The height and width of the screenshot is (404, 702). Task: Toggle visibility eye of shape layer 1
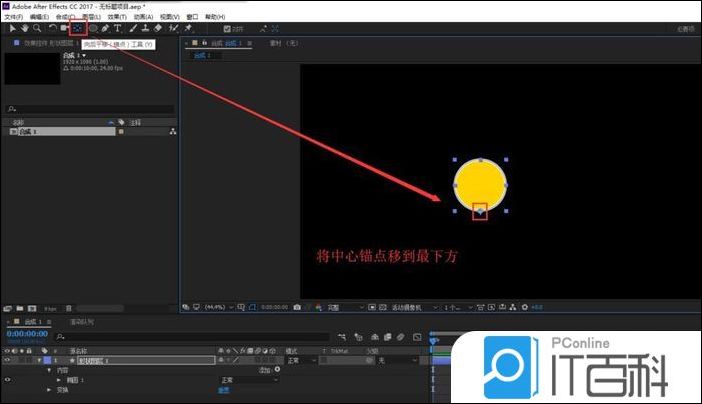pos(7,360)
